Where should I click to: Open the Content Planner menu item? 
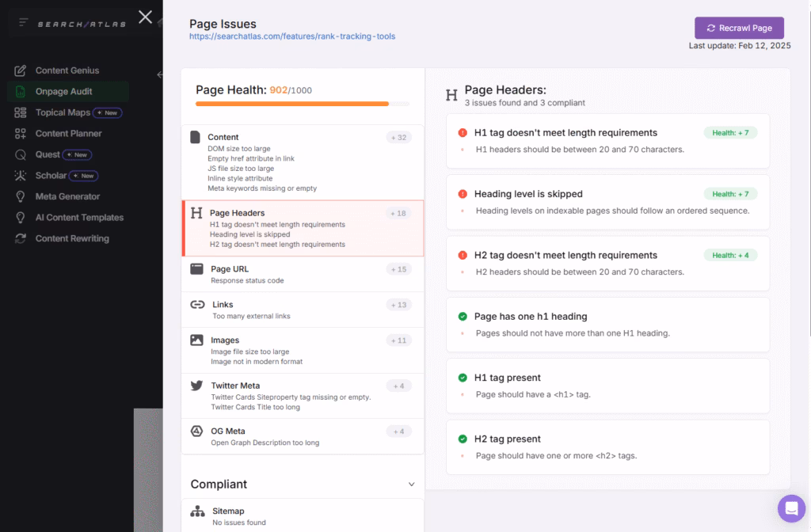click(68, 134)
